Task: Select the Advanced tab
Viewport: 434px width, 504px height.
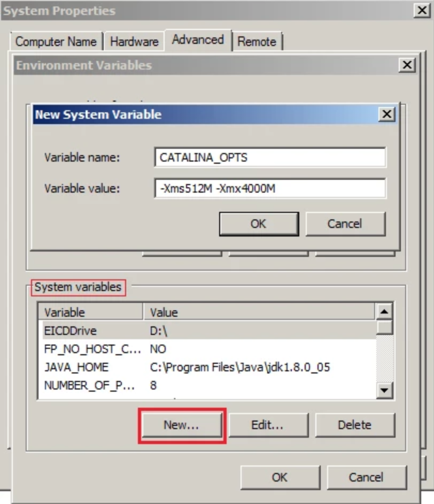Action: pos(198,40)
